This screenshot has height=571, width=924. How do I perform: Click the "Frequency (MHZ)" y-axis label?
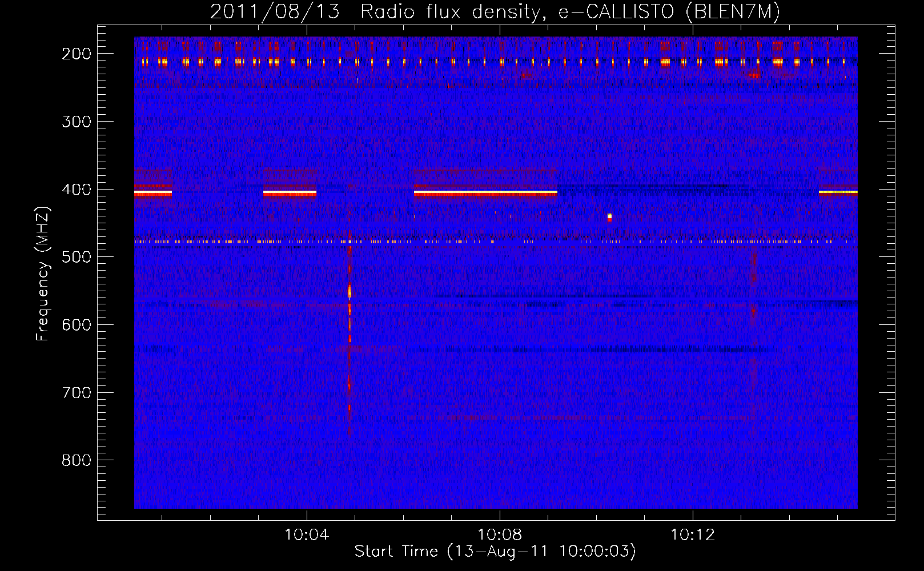(x=43, y=274)
